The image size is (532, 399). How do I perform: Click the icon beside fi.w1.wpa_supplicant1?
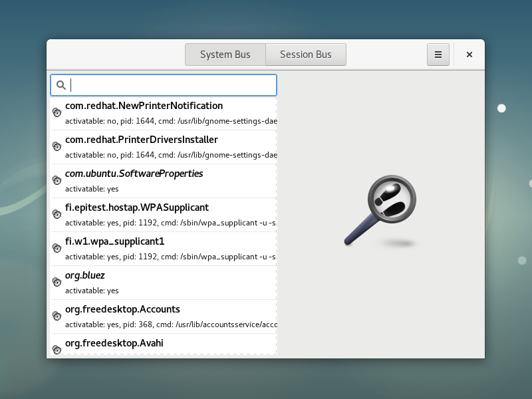click(x=57, y=249)
